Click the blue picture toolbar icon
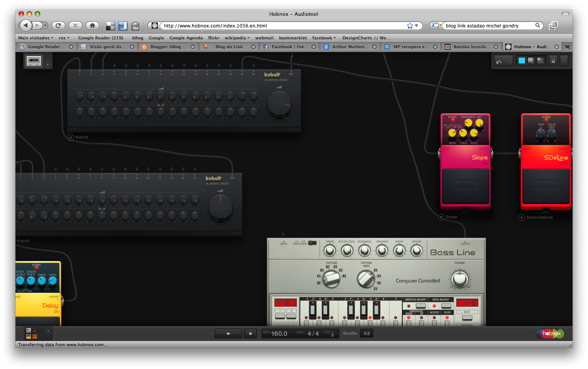The image size is (588, 369). point(123,26)
